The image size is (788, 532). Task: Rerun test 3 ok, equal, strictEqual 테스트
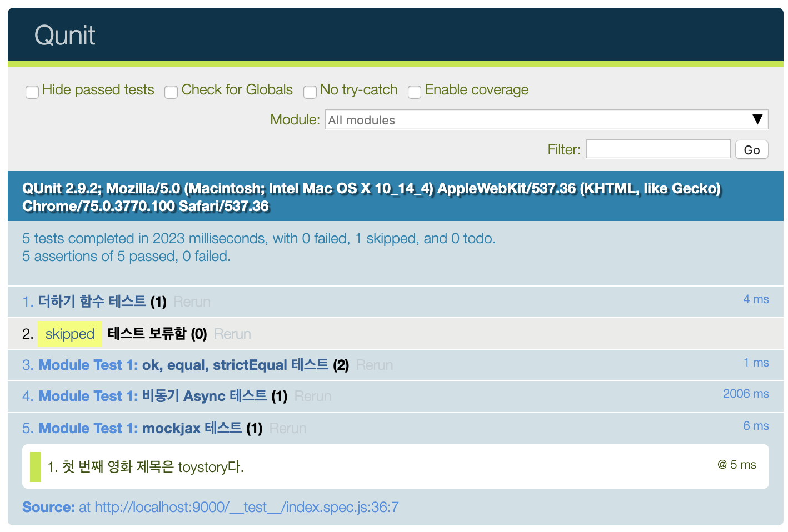pos(374,365)
